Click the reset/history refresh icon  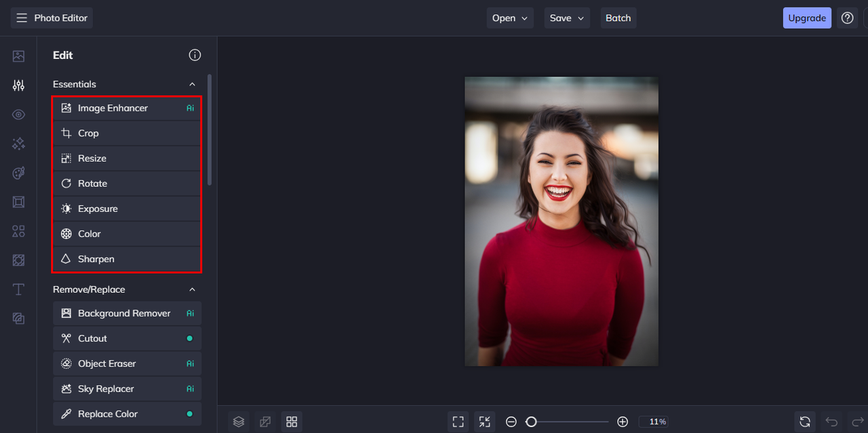(x=805, y=421)
